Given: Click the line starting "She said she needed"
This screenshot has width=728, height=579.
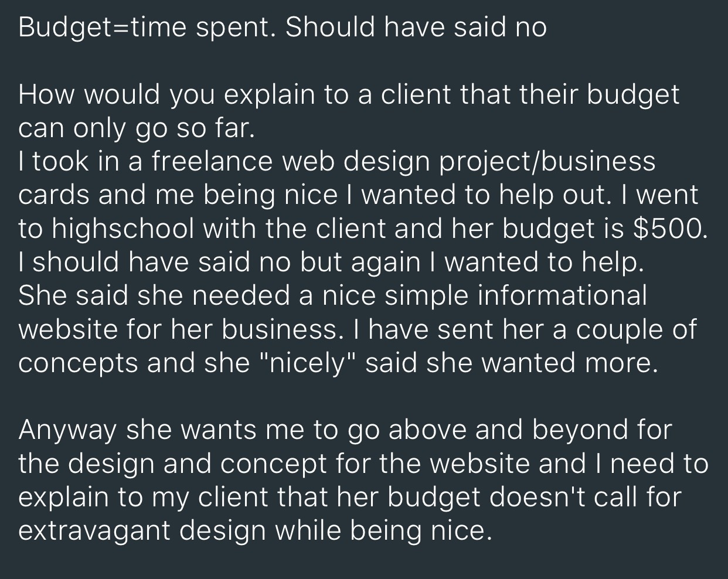Looking at the screenshot, I should pos(332,296).
